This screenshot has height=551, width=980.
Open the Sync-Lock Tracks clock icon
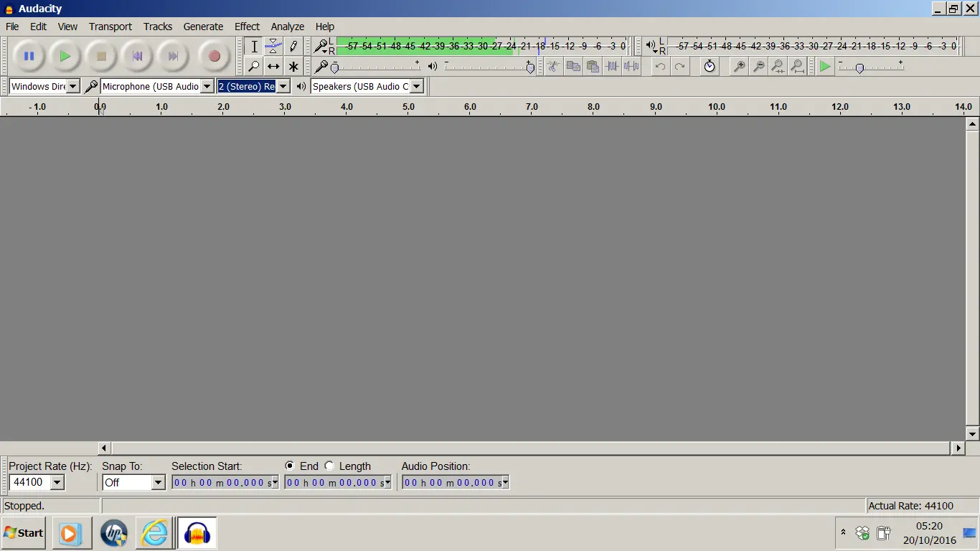click(x=710, y=66)
